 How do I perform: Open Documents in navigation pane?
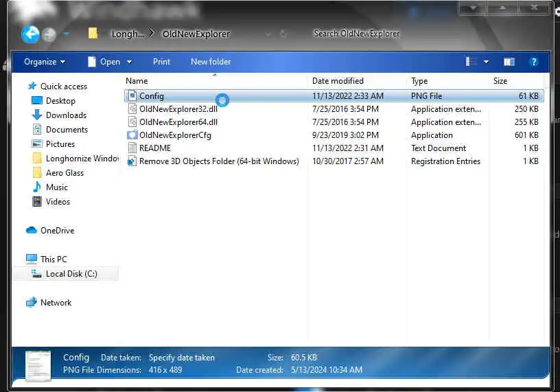click(x=67, y=130)
